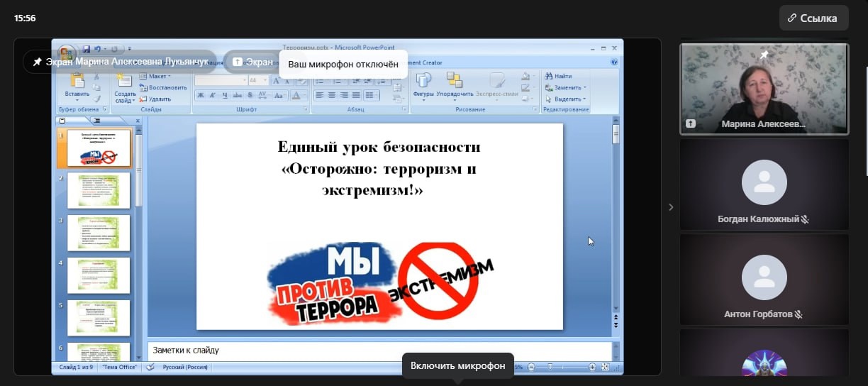Select Богдан Калюжный participant tile
This screenshot has width=868, height=386.
click(764, 184)
